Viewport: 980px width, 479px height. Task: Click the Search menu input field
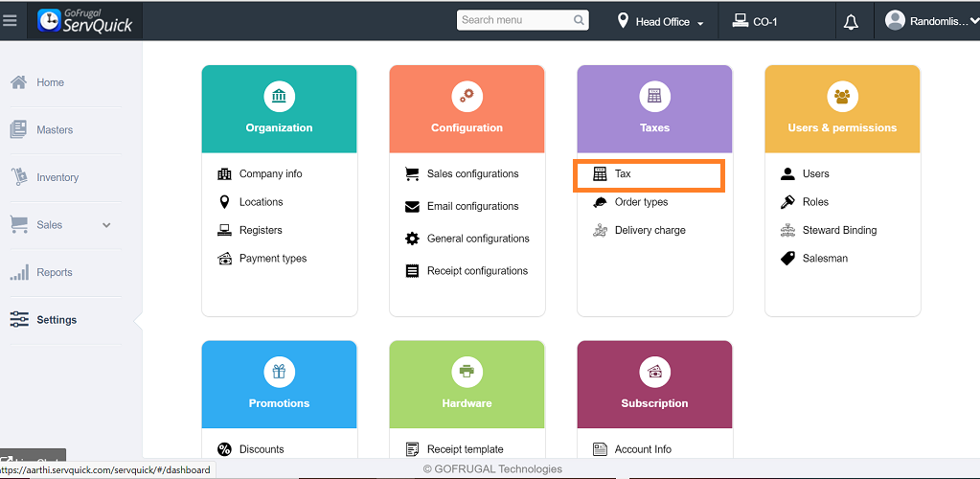coord(513,20)
